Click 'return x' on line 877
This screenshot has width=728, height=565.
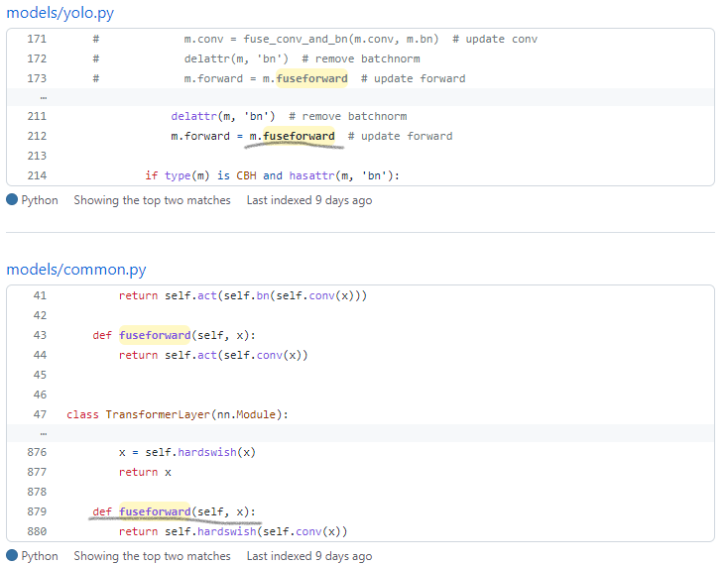145,472
